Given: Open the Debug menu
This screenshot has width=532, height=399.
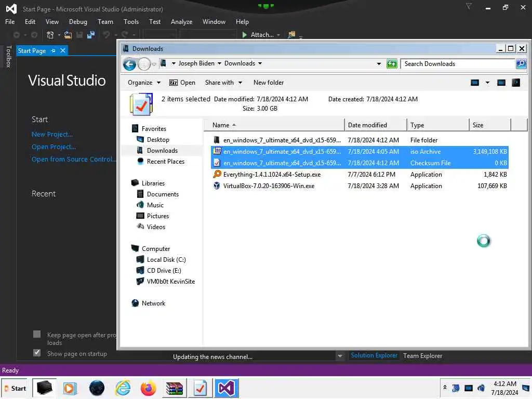Looking at the screenshot, I should (x=78, y=22).
